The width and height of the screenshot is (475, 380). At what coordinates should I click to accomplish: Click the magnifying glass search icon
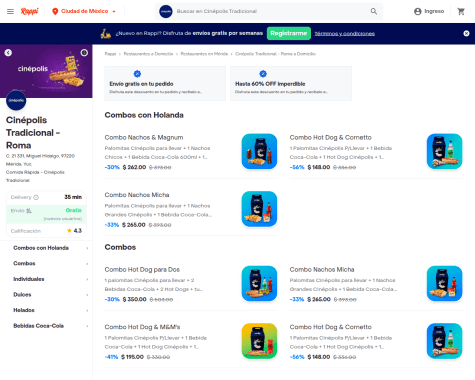(x=374, y=11)
